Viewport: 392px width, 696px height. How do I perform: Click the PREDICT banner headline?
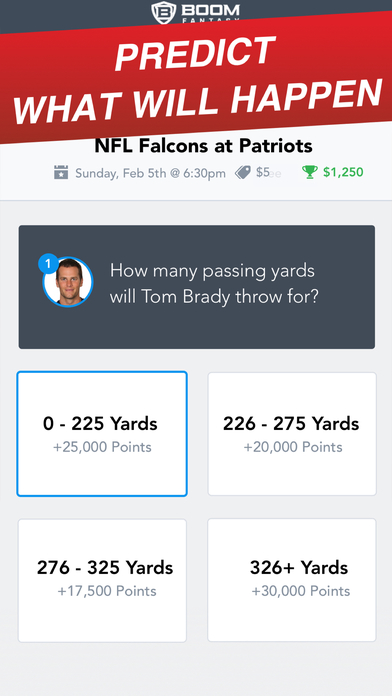(x=195, y=52)
